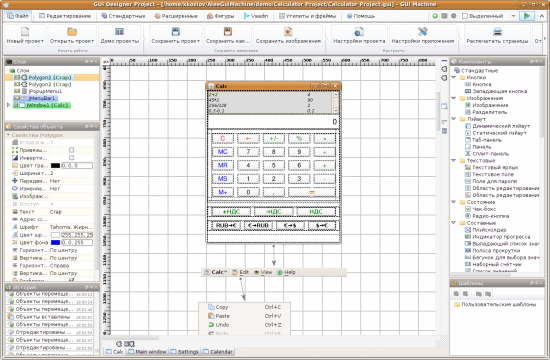
Task: Collapse Свойства Polygon section
Action: [8, 135]
